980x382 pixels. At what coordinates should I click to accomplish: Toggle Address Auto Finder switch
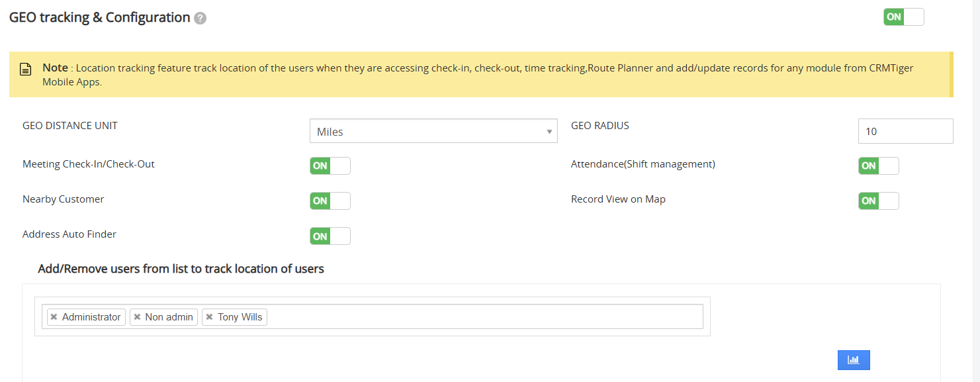pos(330,236)
